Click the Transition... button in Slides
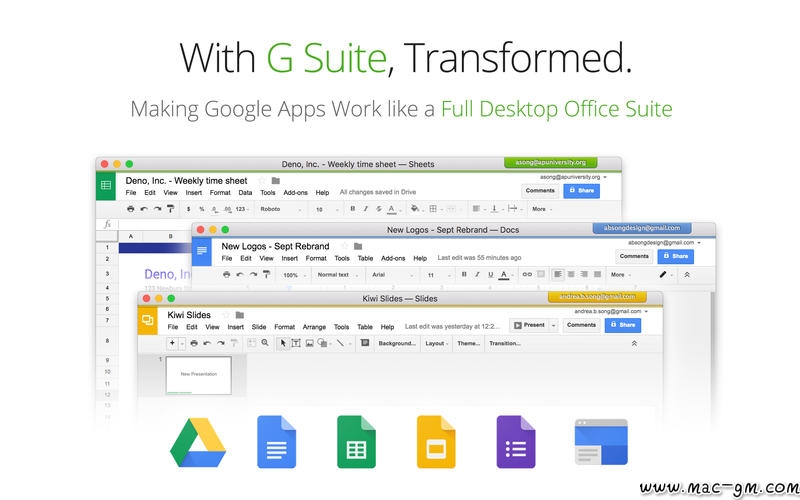 tap(505, 343)
